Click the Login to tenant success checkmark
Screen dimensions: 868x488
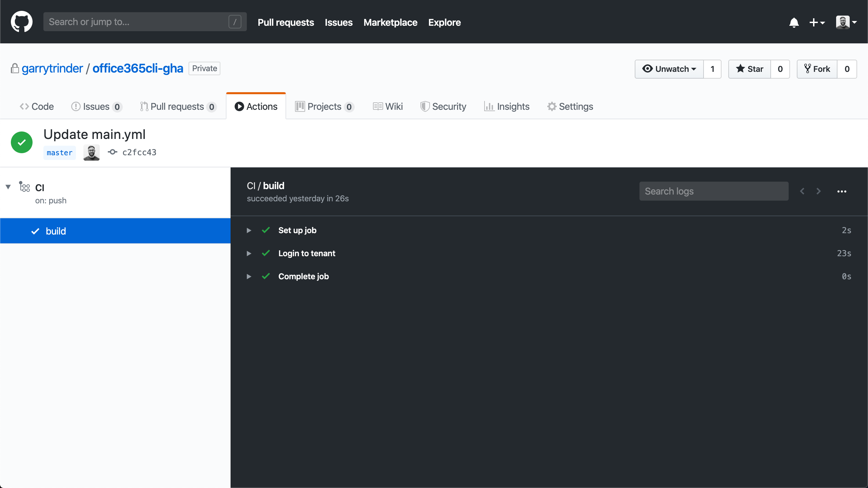[266, 253]
